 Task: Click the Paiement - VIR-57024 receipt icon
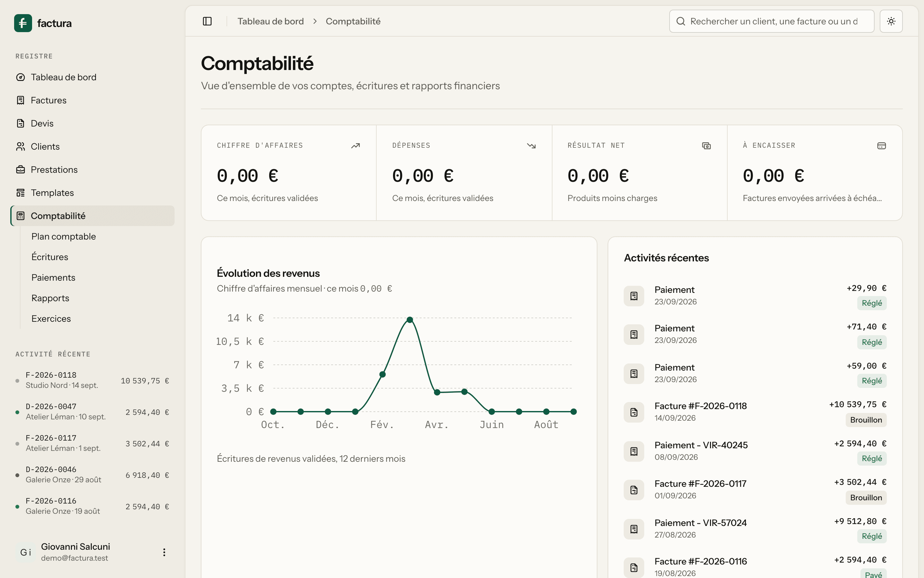tap(634, 529)
